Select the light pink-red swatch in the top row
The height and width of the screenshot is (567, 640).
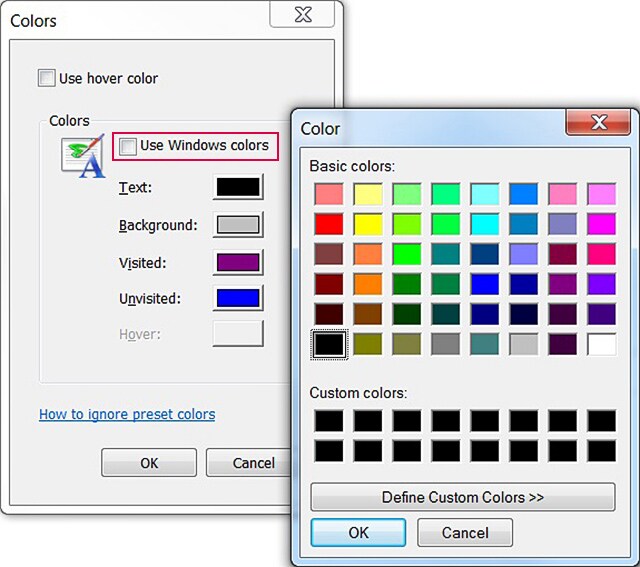329,194
